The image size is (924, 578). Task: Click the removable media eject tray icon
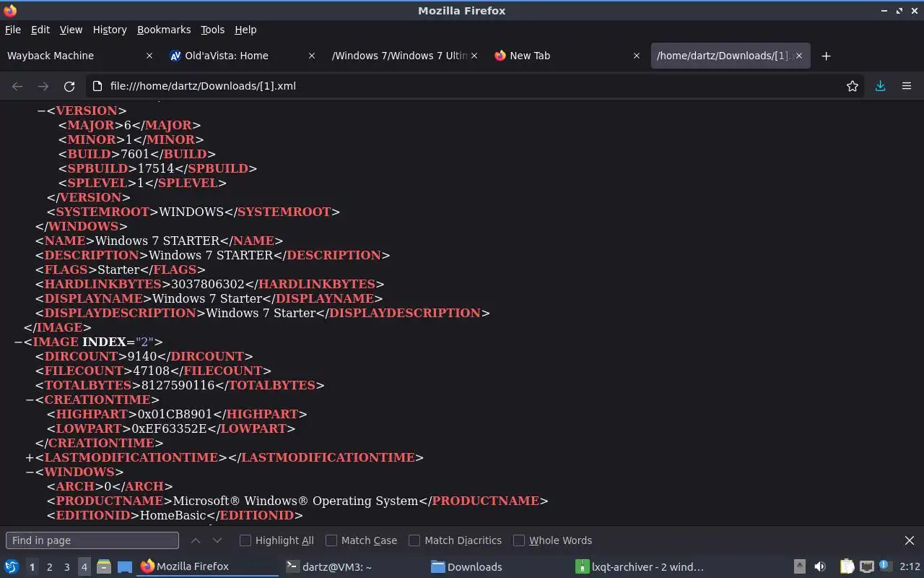[x=800, y=566]
